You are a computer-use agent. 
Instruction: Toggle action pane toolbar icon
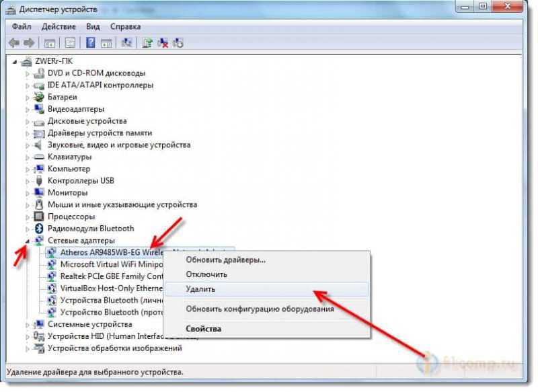106,43
